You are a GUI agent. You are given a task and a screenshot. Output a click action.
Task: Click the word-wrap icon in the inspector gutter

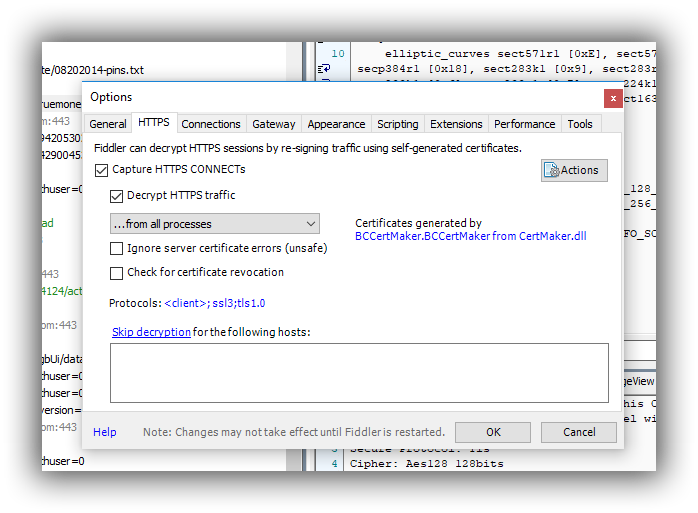(324, 69)
